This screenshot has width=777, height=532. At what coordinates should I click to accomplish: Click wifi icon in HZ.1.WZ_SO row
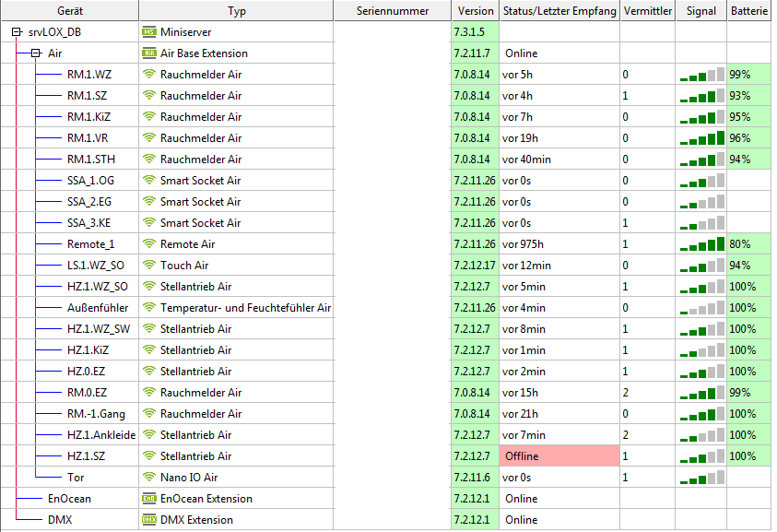coord(149,287)
